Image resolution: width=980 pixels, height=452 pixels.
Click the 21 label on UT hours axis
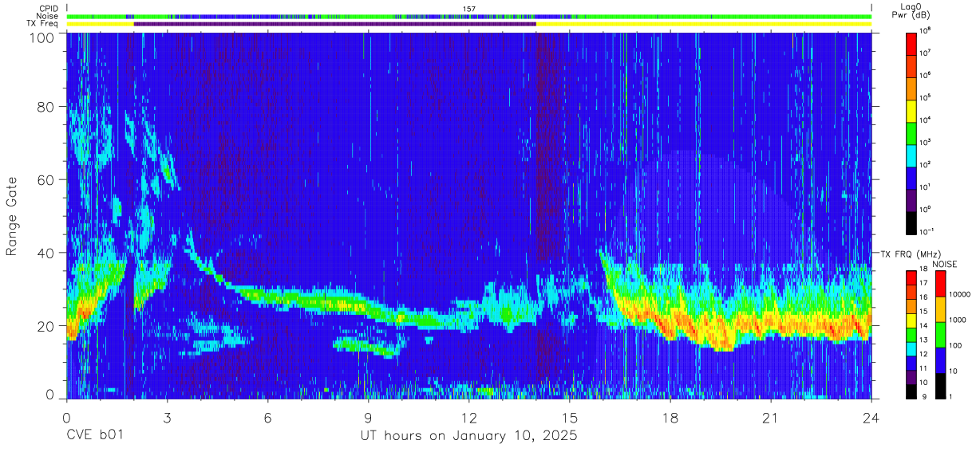771,418
